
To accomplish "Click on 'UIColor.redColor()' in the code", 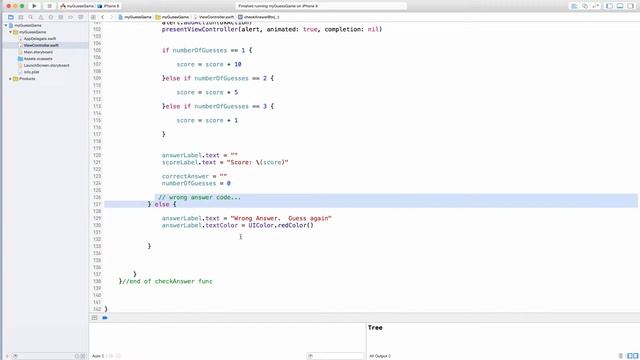I will point(281,225).
